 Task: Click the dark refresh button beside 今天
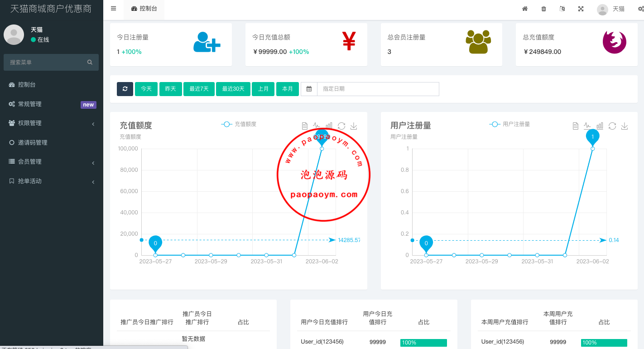(x=125, y=89)
